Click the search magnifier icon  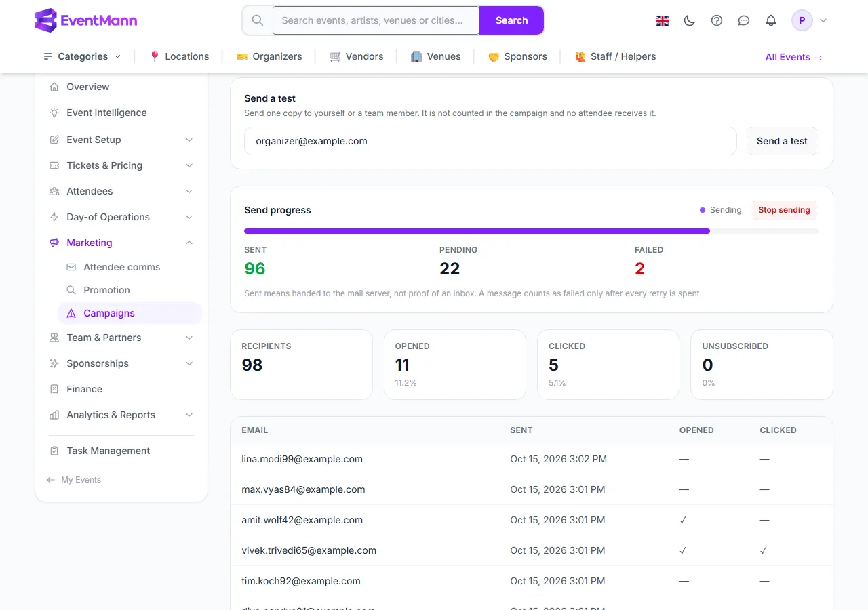[x=258, y=20]
